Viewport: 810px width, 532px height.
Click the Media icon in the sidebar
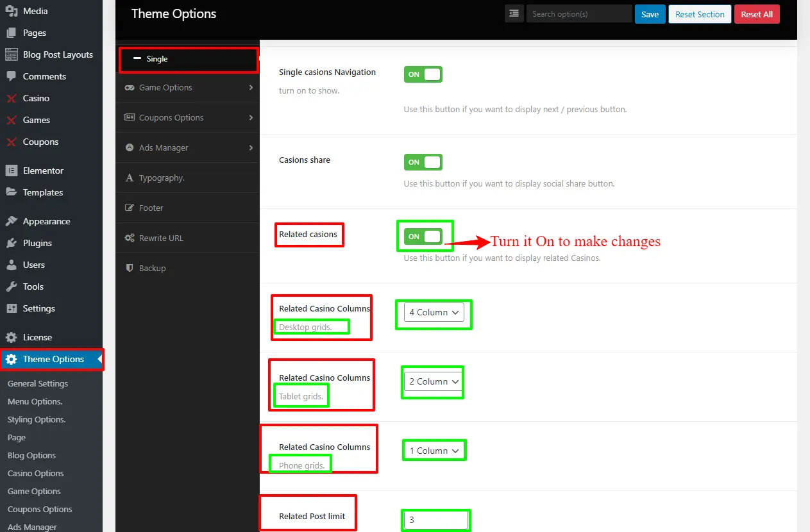[x=12, y=11]
